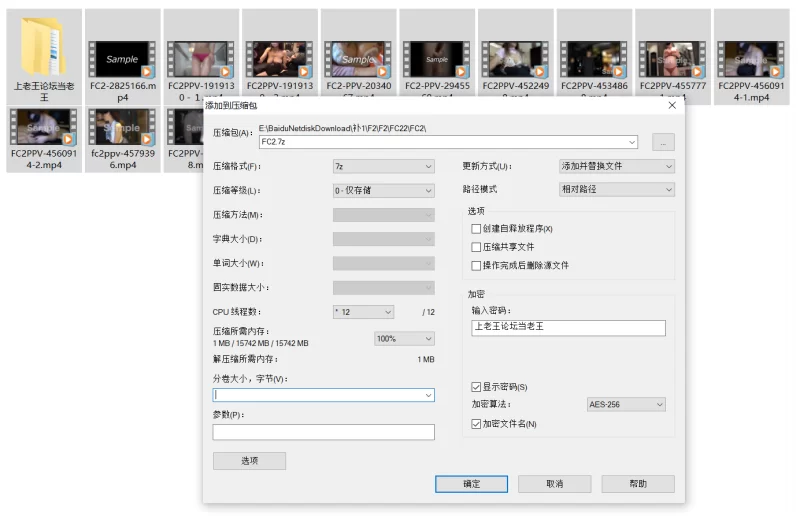The image size is (800, 524).
Task: Click the browse ... button for archive path
Action: (663, 142)
